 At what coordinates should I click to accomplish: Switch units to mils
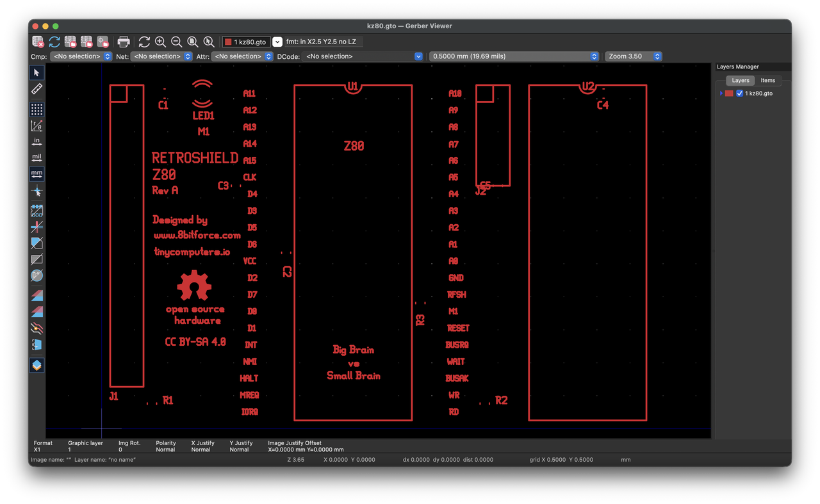(x=37, y=156)
